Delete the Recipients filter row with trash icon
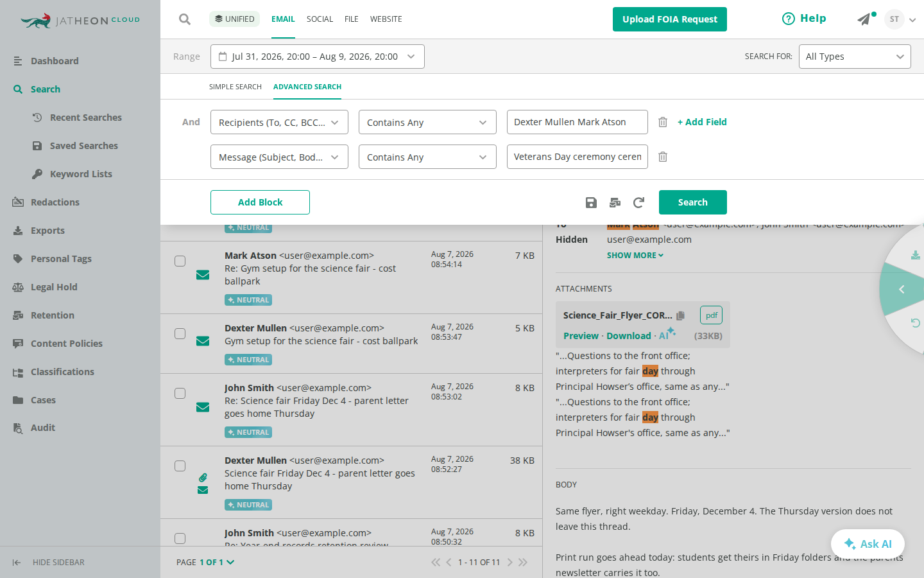Viewport: 924px width, 578px height. tap(663, 122)
